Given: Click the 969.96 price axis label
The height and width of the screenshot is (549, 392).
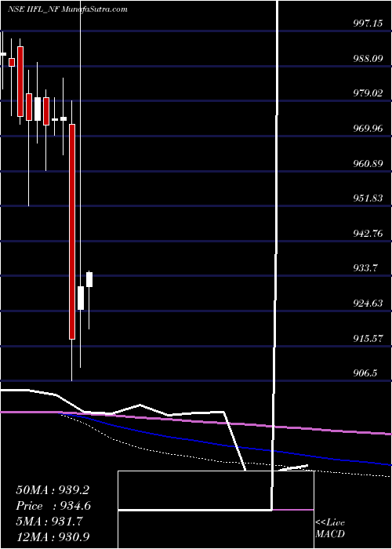Looking at the screenshot, I should [x=368, y=128].
